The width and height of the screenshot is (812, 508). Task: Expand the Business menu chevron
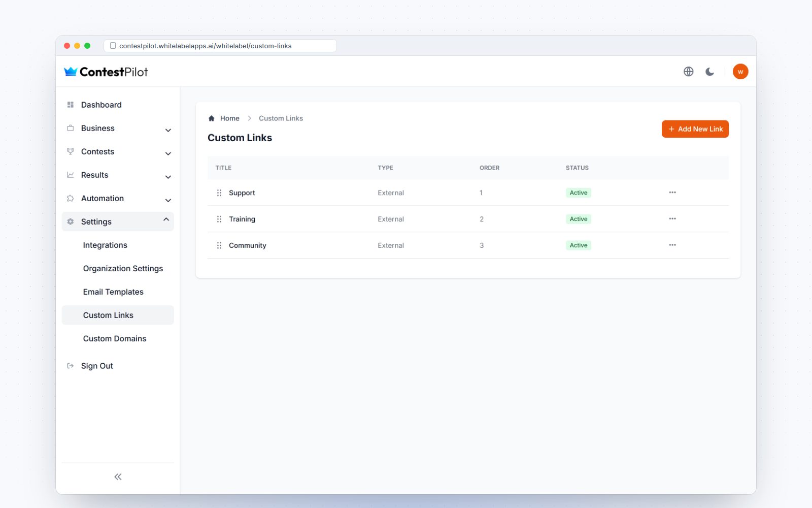168,130
